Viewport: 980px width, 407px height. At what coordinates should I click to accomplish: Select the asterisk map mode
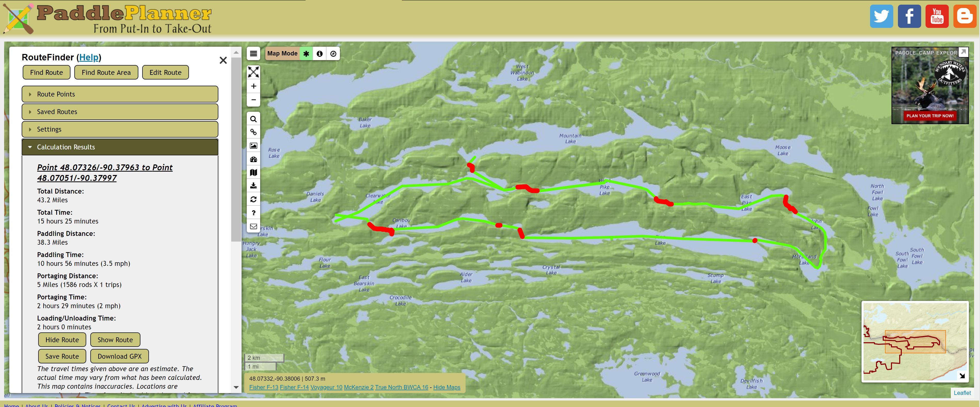306,54
